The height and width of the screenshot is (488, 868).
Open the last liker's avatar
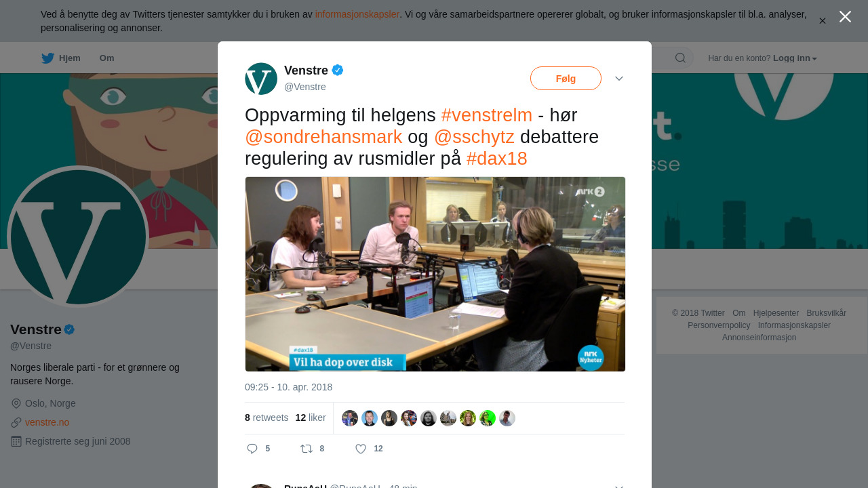point(507,418)
